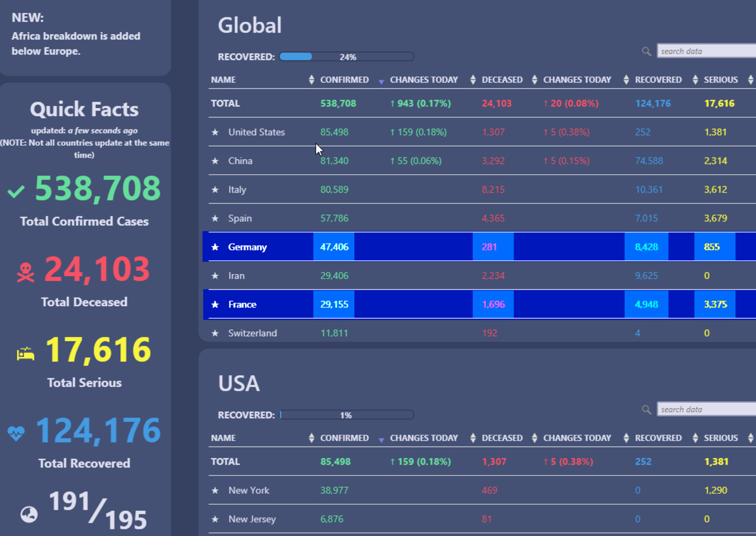Viewport: 756px width, 536px height.
Task: Click the magnifier icon in USA section
Action: click(x=646, y=410)
